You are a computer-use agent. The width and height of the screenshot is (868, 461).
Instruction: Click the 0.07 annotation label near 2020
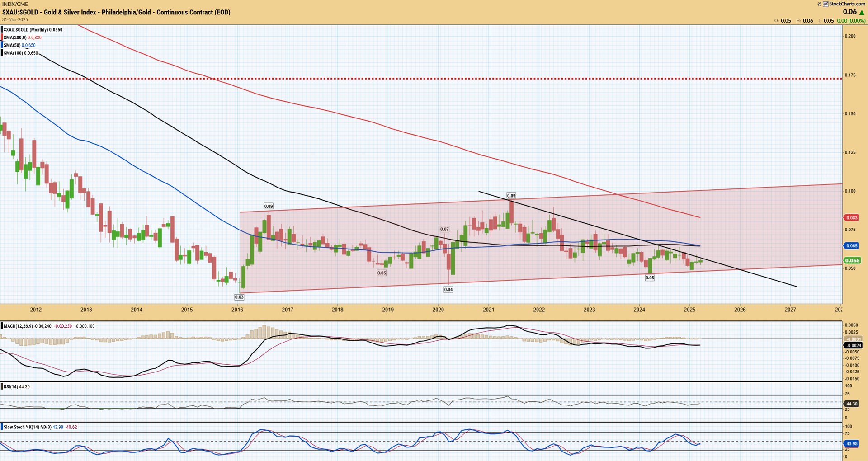[445, 229]
